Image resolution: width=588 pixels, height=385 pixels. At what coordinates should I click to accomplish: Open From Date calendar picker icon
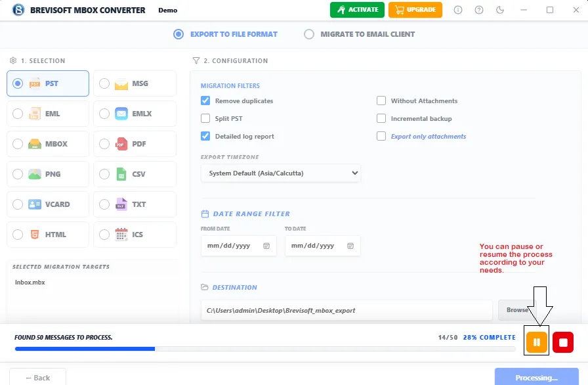tap(266, 246)
